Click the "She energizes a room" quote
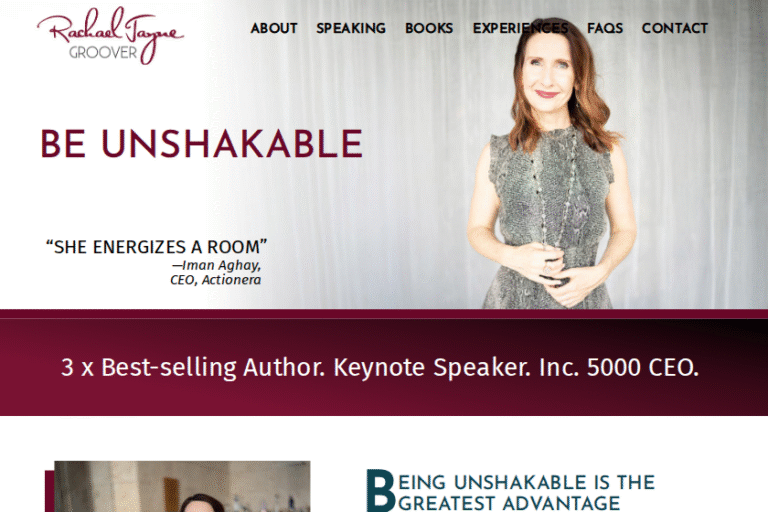This screenshot has width=768, height=512. [156, 246]
